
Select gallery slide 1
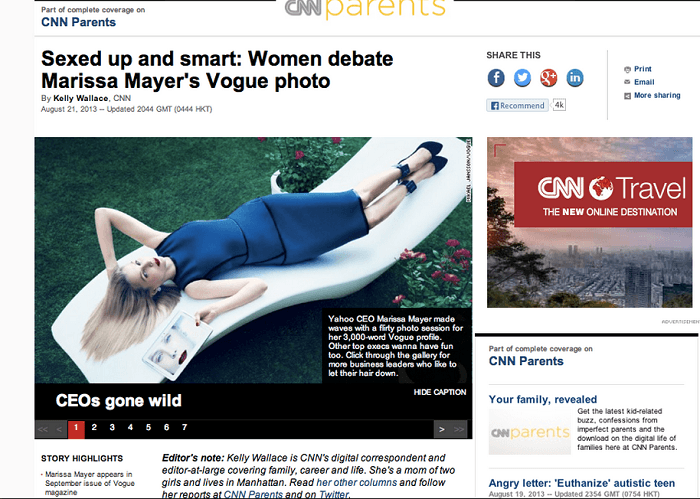coord(76,428)
